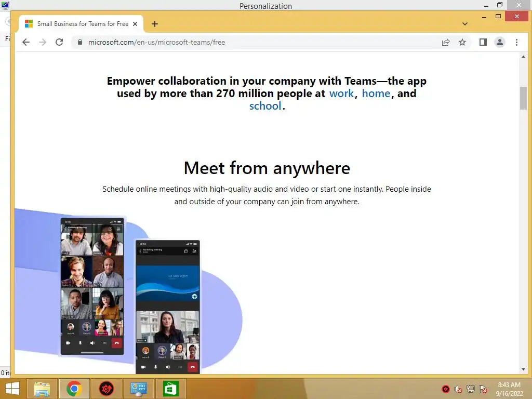
Task: Open Windows Store from taskbar
Action: [x=170, y=389]
